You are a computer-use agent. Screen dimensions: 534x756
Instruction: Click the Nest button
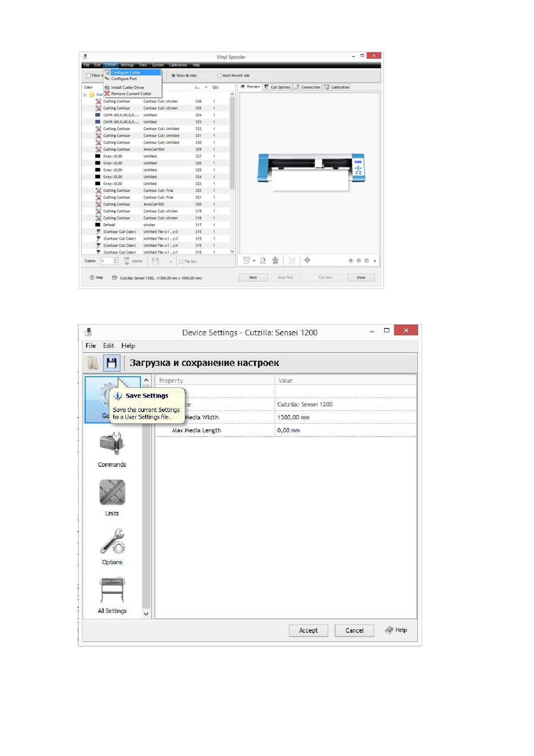tap(253, 278)
